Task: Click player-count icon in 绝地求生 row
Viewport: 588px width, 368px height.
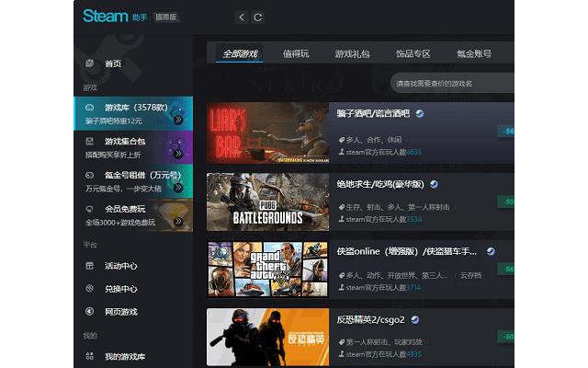Action: (x=341, y=219)
